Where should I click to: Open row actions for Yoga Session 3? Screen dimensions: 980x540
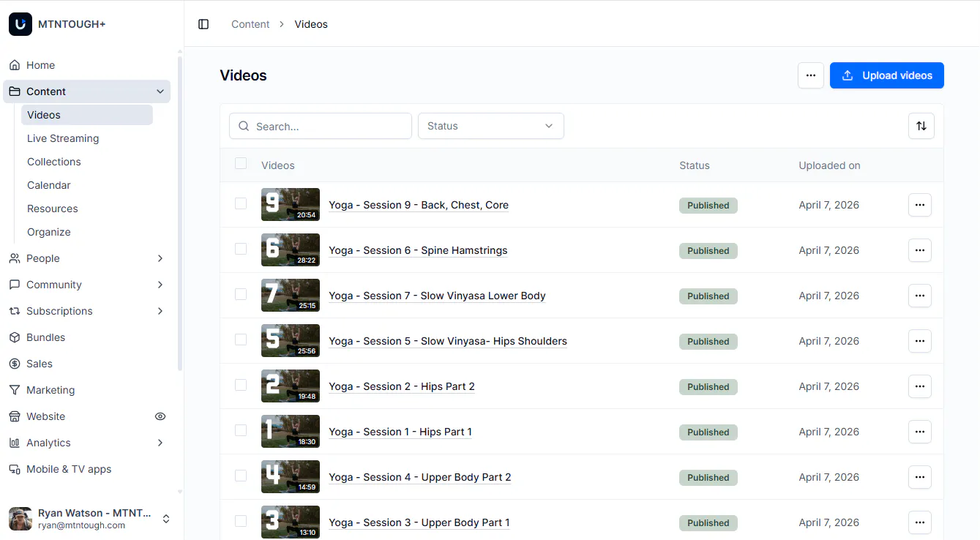pos(920,522)
